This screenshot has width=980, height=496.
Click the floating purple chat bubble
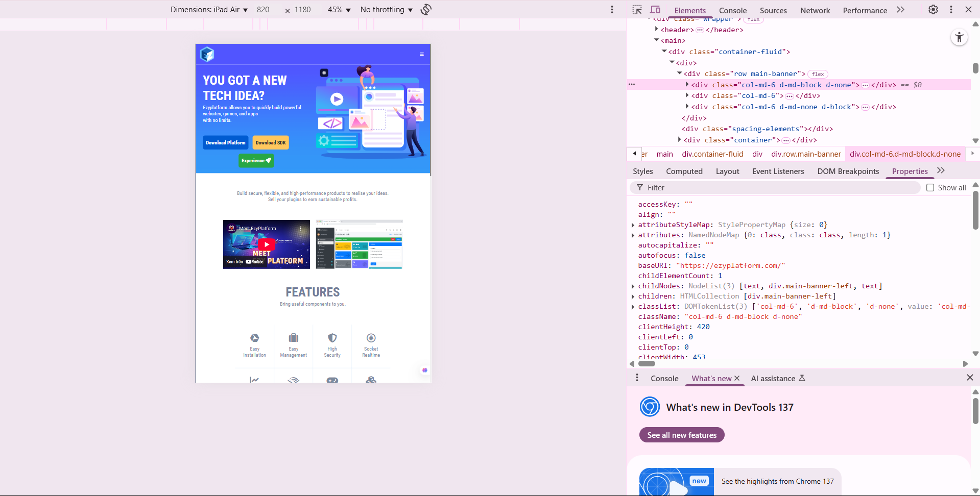coord(424,370)
